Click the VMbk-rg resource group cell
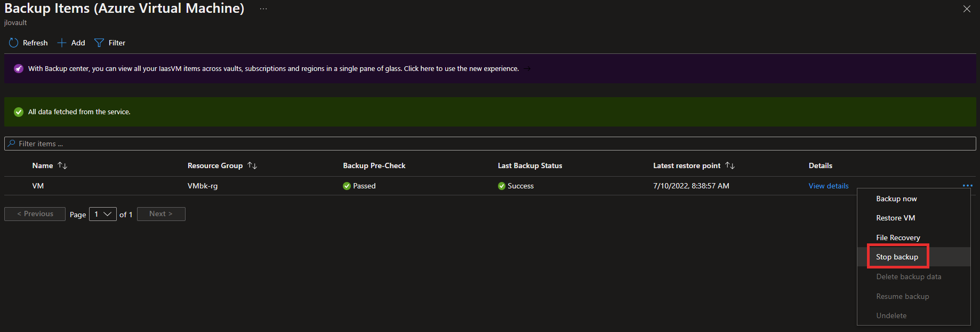This screenshot has height=332, width=980. [203, 186]
